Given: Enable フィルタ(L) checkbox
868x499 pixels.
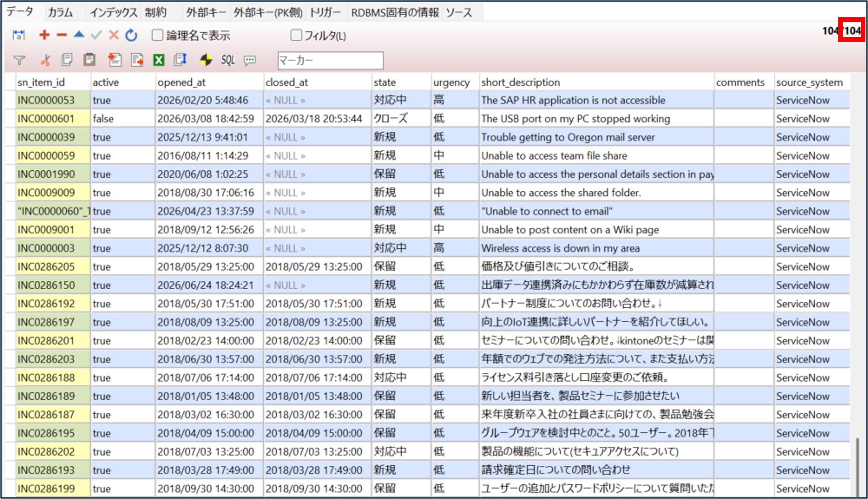Looking at the screenshot, I should tap(296, 35).
